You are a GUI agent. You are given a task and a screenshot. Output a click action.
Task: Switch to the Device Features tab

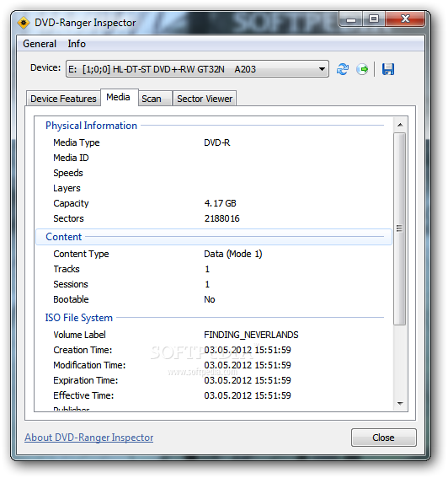[x=63, y=99]
